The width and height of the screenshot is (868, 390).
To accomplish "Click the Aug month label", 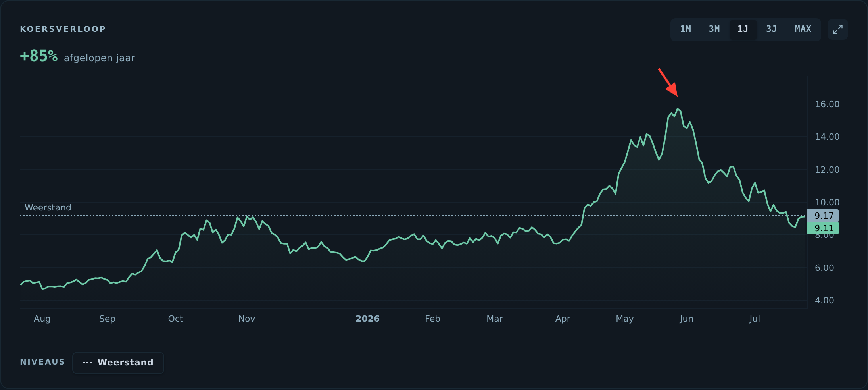I will [x=42, y=319].
